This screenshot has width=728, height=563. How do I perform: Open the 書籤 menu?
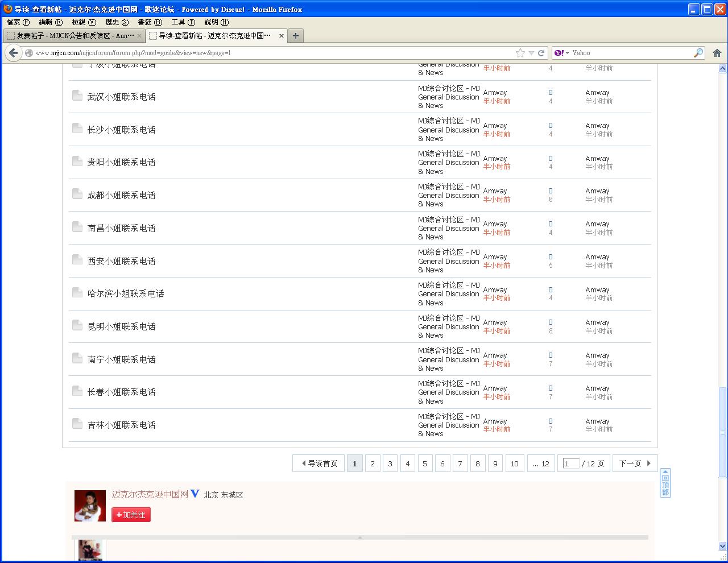(150, 22)
